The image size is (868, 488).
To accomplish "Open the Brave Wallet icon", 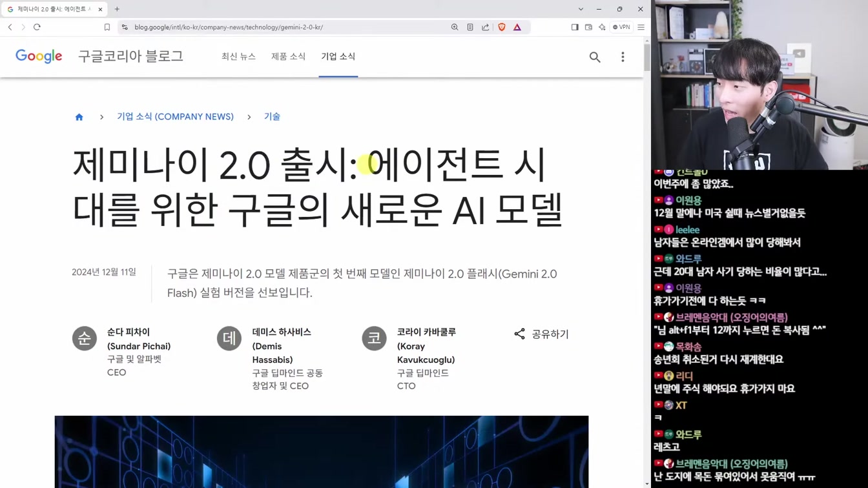I will (588, 27).
